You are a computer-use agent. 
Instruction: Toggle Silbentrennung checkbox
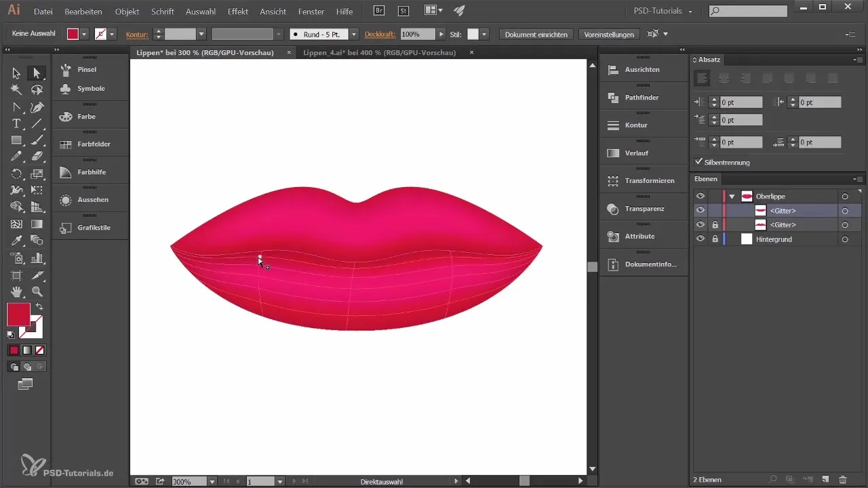(x=699, y=162)
